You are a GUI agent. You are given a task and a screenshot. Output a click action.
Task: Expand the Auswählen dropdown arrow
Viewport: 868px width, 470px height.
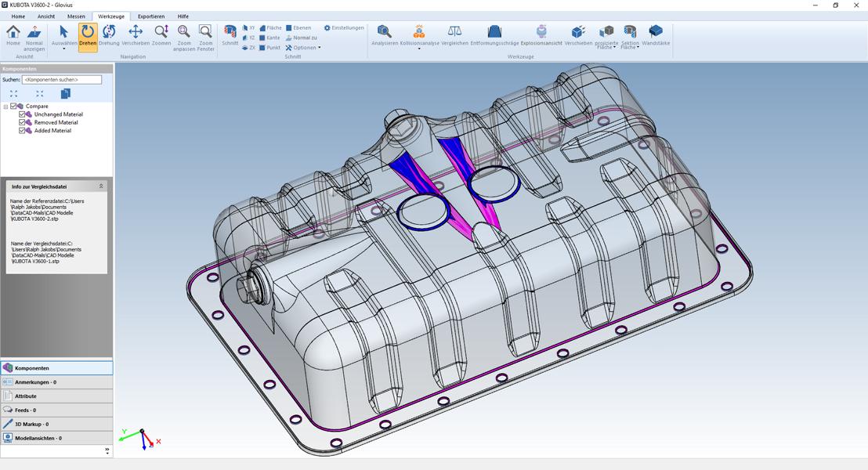[x=63, y=49]
